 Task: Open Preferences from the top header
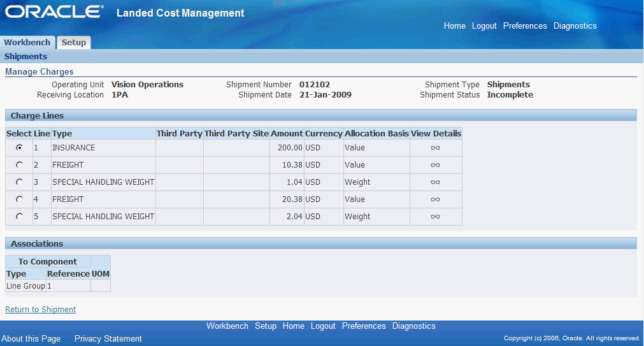tap(525, 26)
